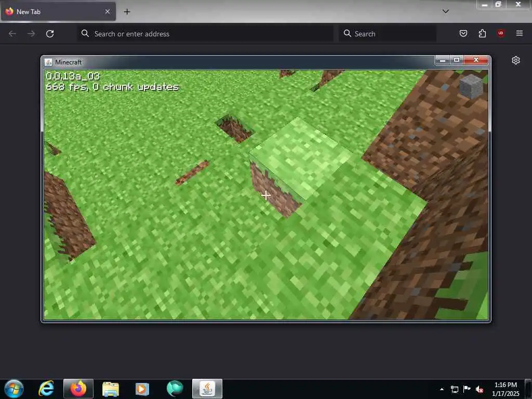Screen dimensions: 532x399
Task: Click the 668 fps chunk updates text
Action: coord(112,87)
